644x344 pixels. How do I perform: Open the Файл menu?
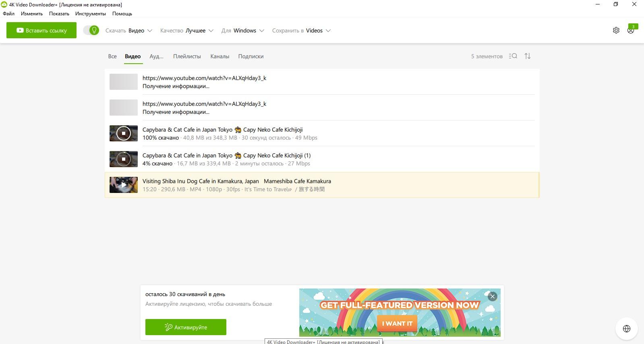[8, 14]
